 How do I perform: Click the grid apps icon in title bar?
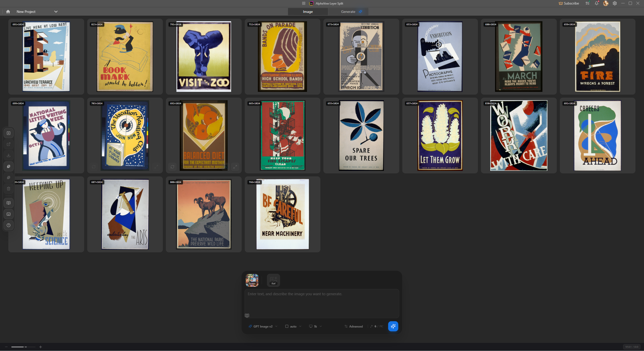point(304,3)
